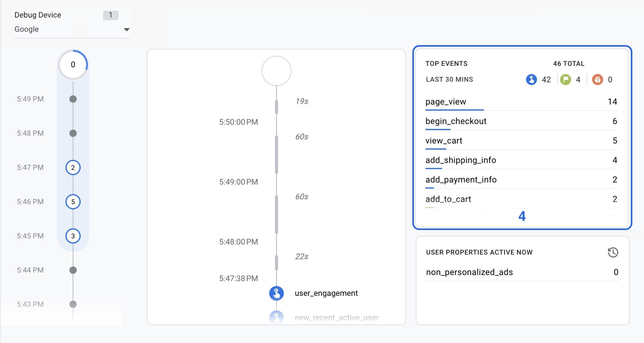Open the page_view event in Top Events
Screen dimensions: 644x343
(x=446, y=102)
